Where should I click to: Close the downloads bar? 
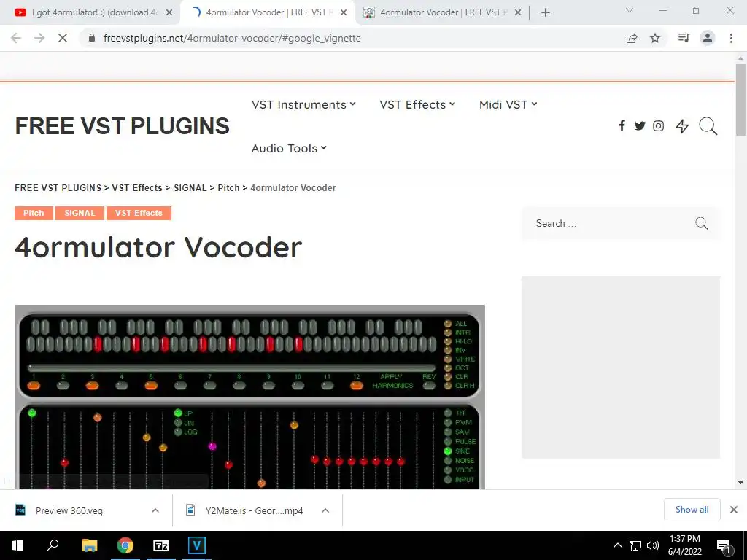point(734,510)
